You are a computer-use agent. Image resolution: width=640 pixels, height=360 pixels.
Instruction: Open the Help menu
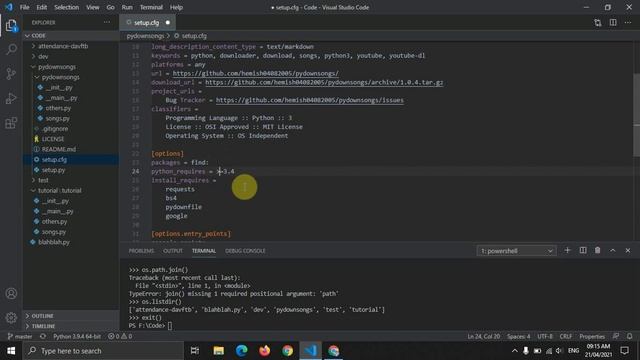click(176, 7)
